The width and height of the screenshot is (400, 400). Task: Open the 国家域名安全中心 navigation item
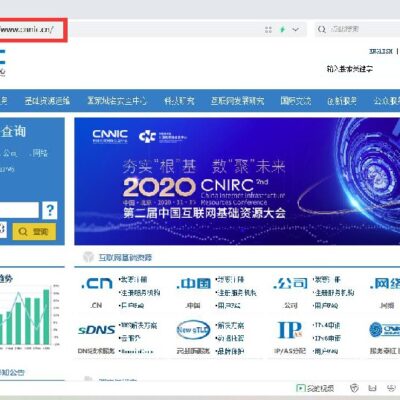pos(117,101)
